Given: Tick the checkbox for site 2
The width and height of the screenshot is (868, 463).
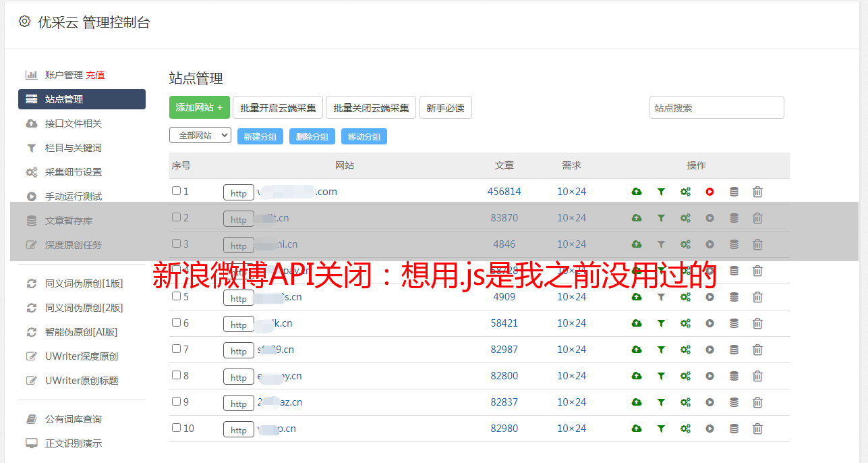Looking at the screenshot, I should pyautogui.click(x=176, y=217).
